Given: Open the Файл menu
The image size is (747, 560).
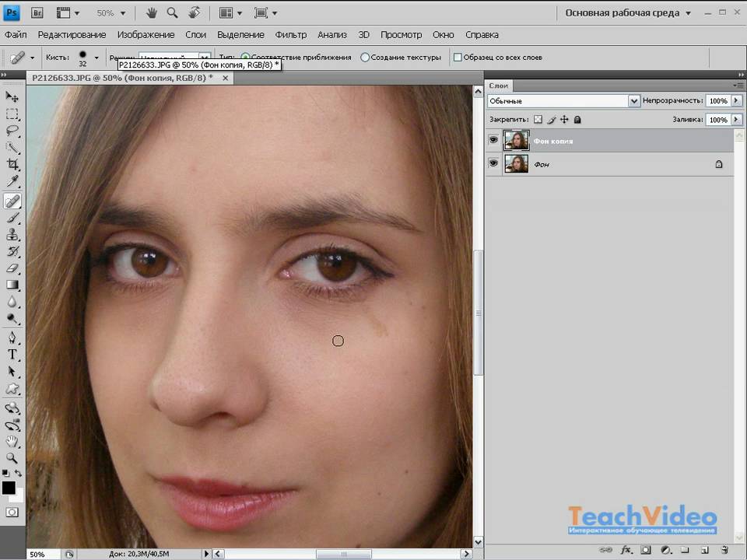Looking at the screenshot, I should [x=16, y=35].
